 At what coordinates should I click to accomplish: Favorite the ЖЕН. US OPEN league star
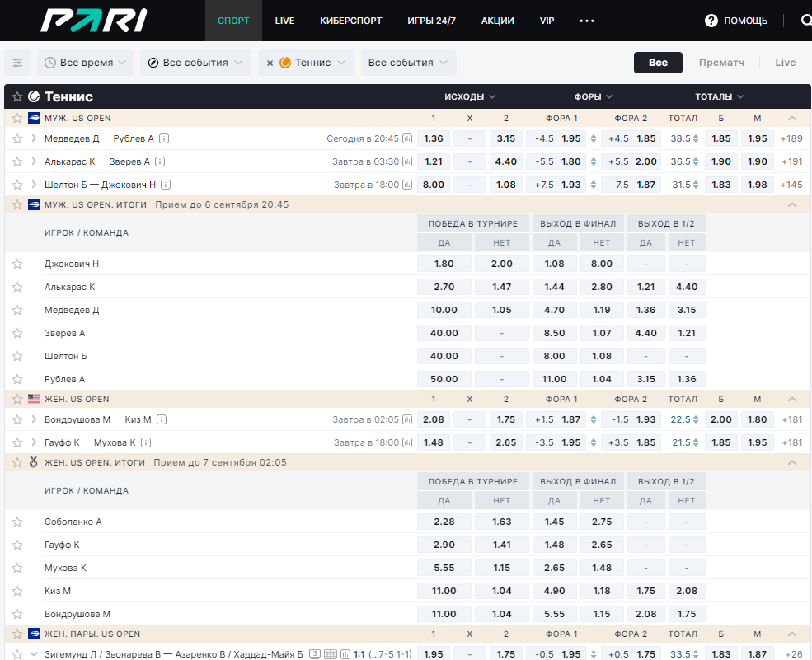[17, 399]
